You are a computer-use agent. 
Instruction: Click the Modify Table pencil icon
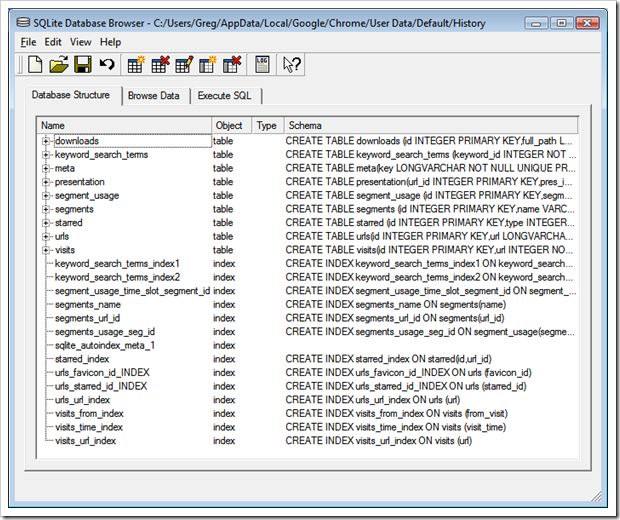(185, 66)
